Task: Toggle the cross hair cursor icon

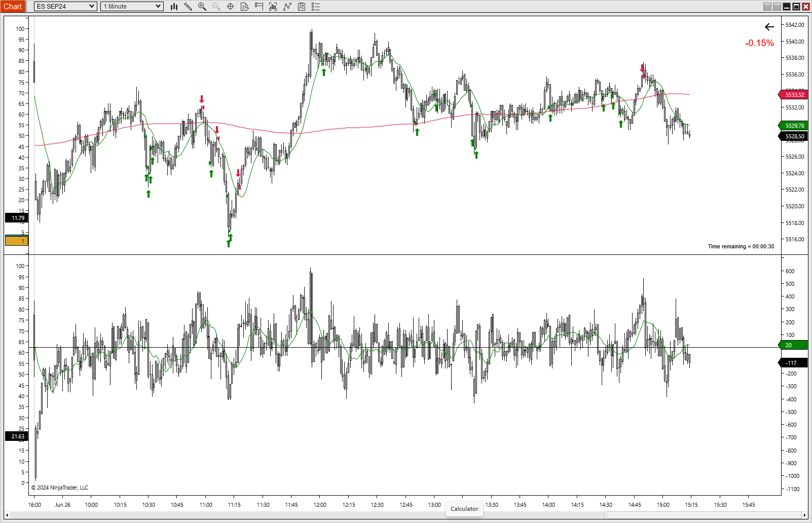Action: coord(230,7)
